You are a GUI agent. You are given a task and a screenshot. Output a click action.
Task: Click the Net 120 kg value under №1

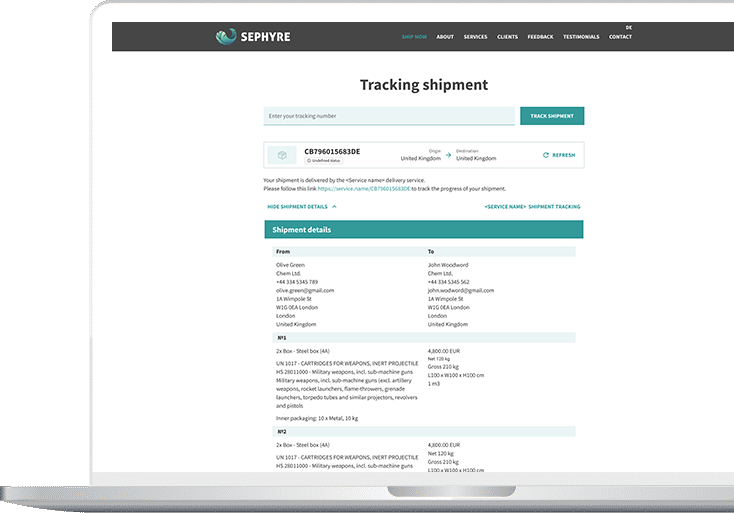(439, 359)
